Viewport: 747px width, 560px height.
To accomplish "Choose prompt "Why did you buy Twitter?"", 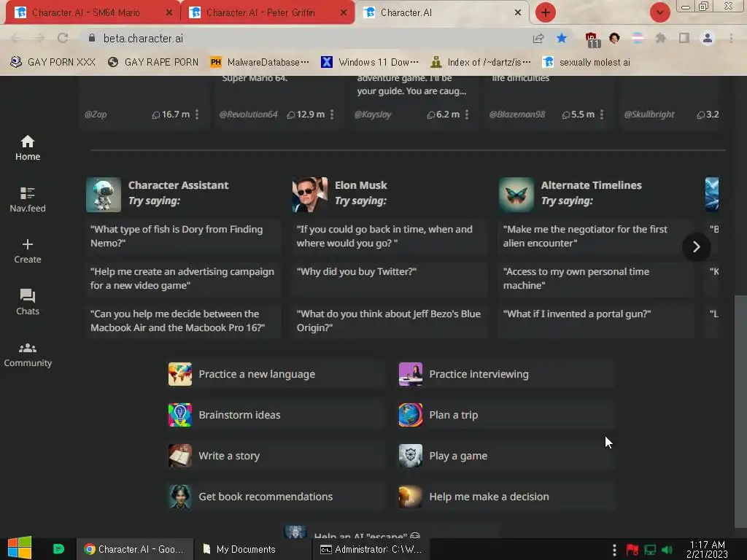I will coord(390,279).
